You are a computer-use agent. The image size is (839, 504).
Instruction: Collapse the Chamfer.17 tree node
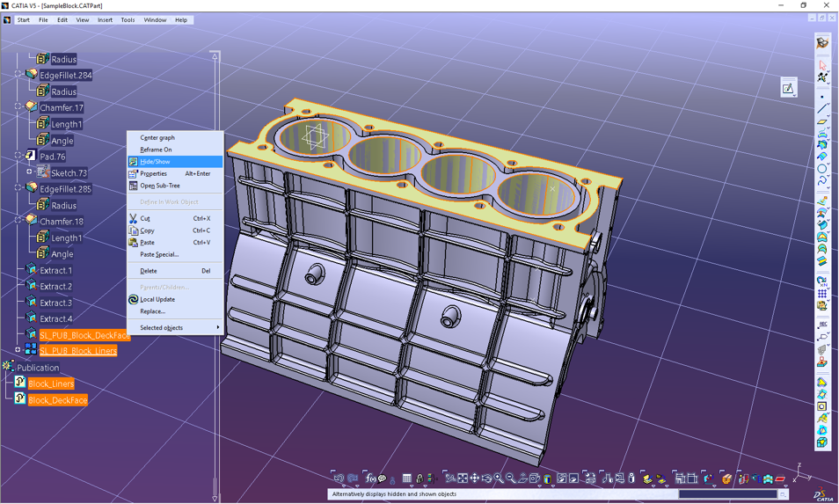coord(18,107)
